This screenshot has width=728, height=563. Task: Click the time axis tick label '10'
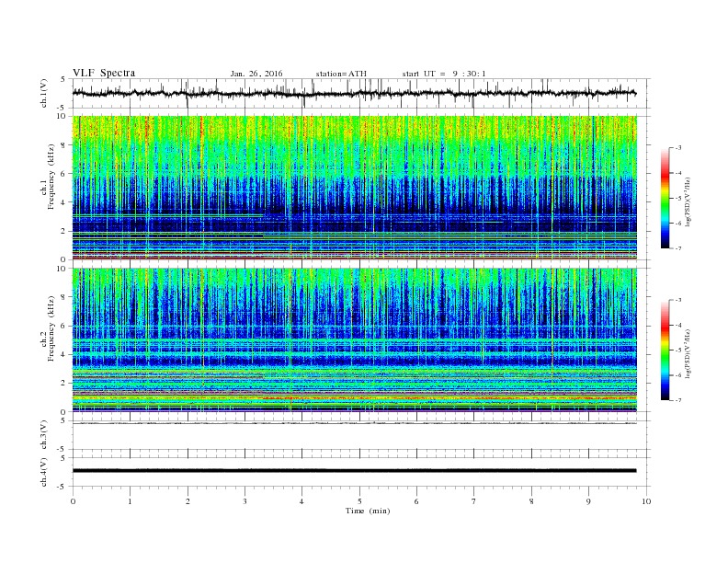pyautogui.click(x=646, y=501)
